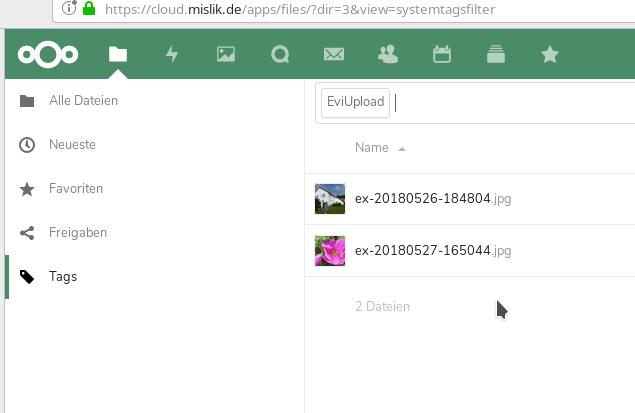Open the Files app folder icon

pyautogui.click(x=118, y=54)
